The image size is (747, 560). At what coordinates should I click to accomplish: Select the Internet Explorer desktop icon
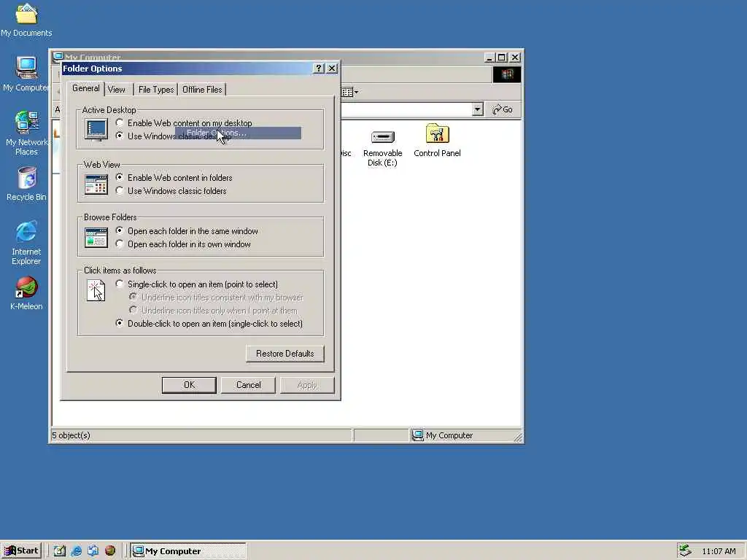click(26, 242)
